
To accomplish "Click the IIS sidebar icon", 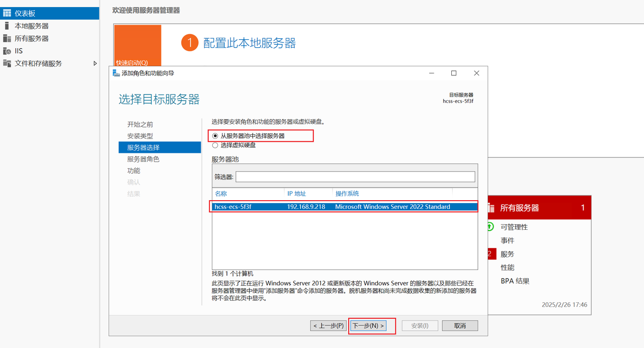I will (7, 51).
